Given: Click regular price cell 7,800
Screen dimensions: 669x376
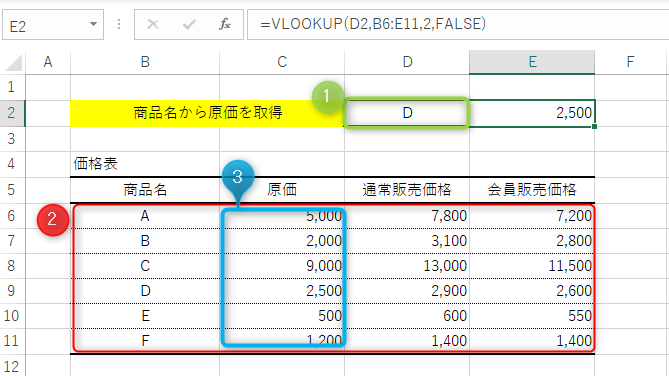Looking at the screenshot, I should click(407, 216).
